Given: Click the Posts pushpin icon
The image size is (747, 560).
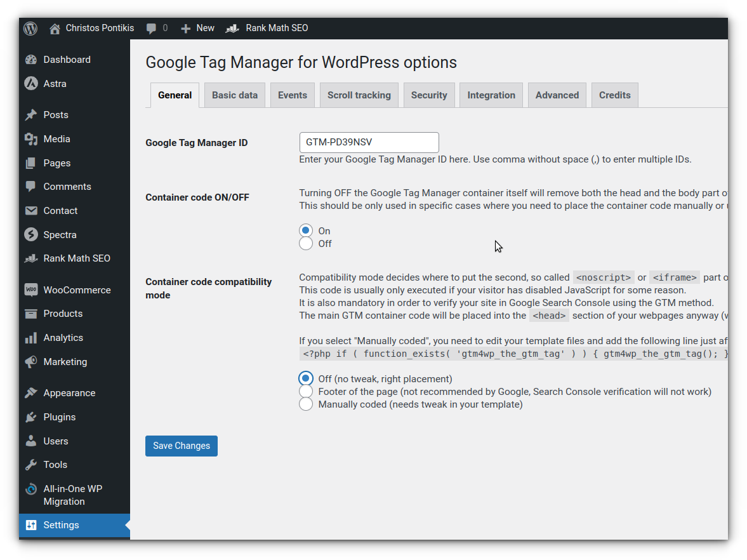Looking at the screenshot, I should (x=31, y=115).
